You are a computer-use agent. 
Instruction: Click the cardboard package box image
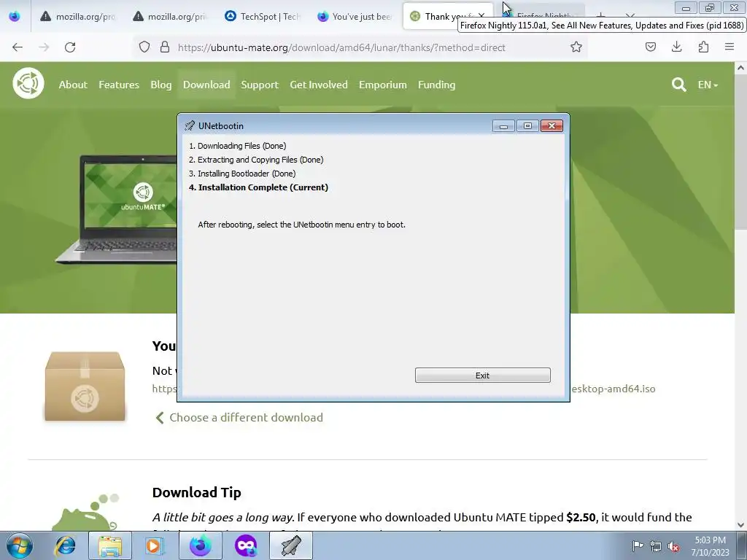click(x=85, y=386)
